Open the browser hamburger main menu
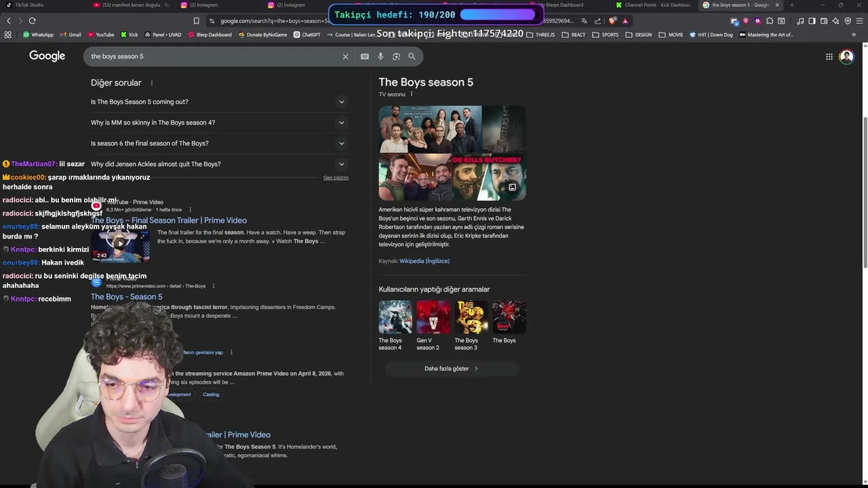Image resolution: width=868 pixels, height=488 pixels. coord(859,21)
